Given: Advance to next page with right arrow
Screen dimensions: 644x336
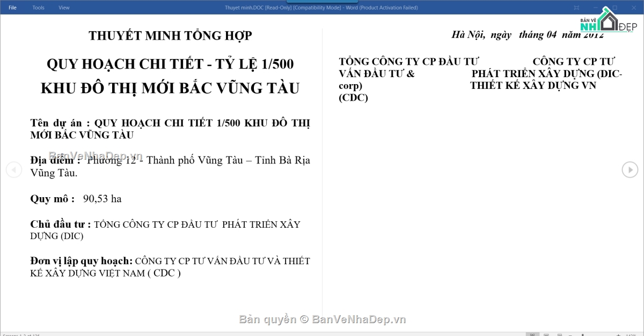Looking at the screenshot, I should pos(630,170).
